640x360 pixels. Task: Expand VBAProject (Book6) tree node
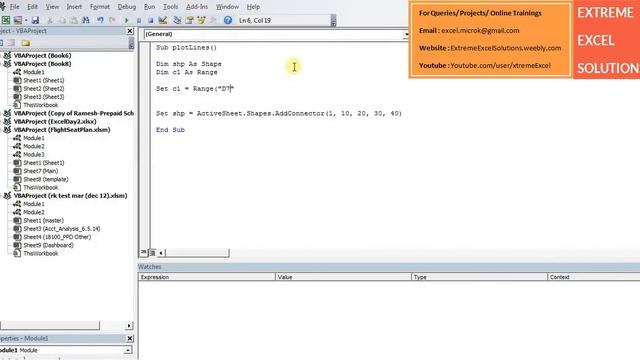pos(1,56)
